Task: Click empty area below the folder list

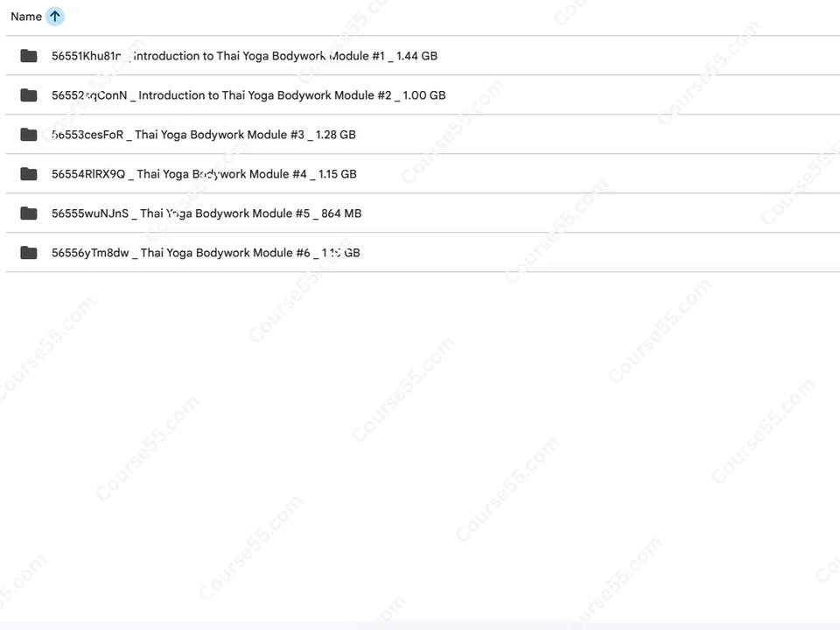Action: click(420, 444)
